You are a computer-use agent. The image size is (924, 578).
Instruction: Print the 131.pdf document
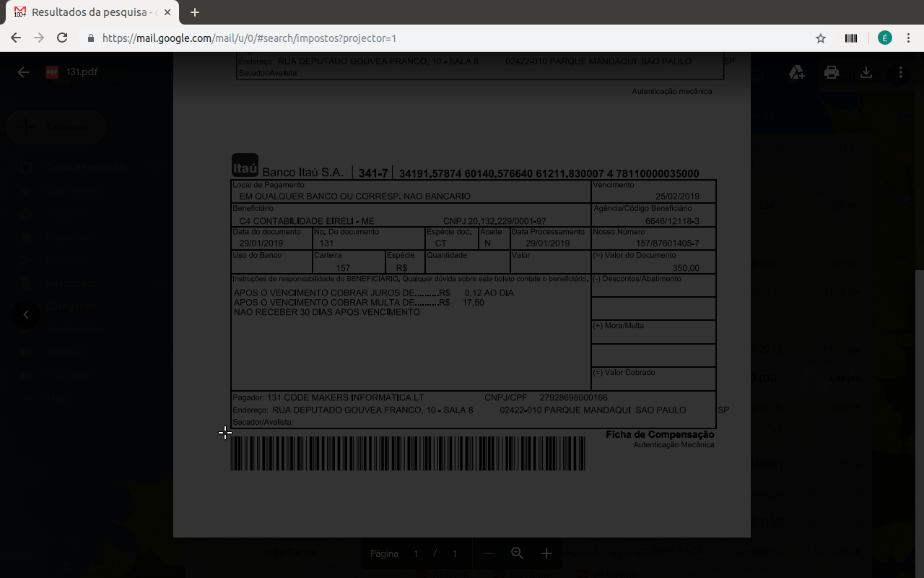pyautogui.click(x=832, y=72)
